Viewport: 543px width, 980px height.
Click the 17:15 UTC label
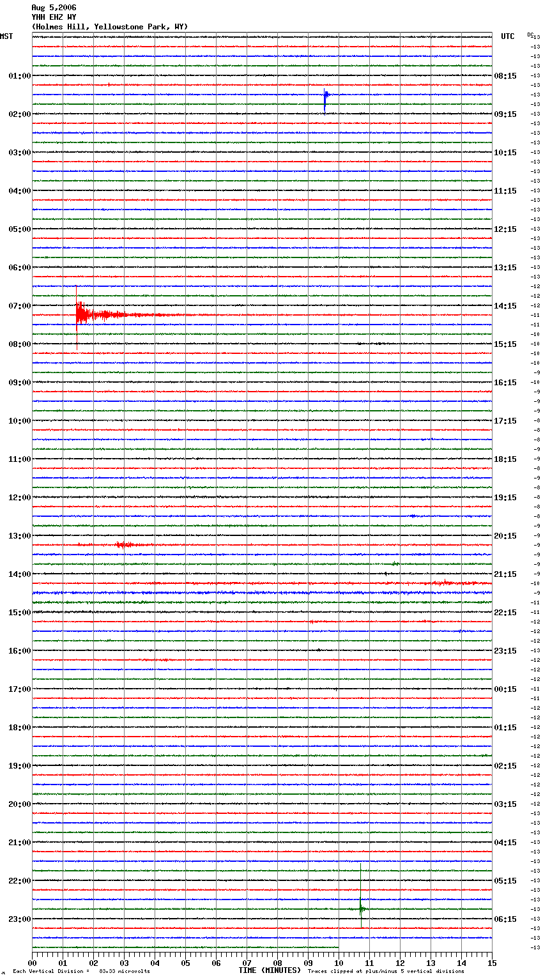[x=505, y=421]
